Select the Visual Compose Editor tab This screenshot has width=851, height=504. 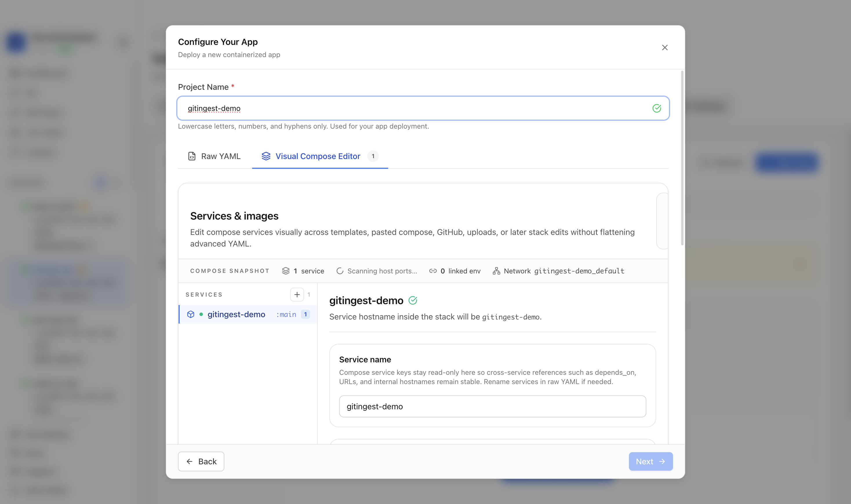(x=320, y=156)
